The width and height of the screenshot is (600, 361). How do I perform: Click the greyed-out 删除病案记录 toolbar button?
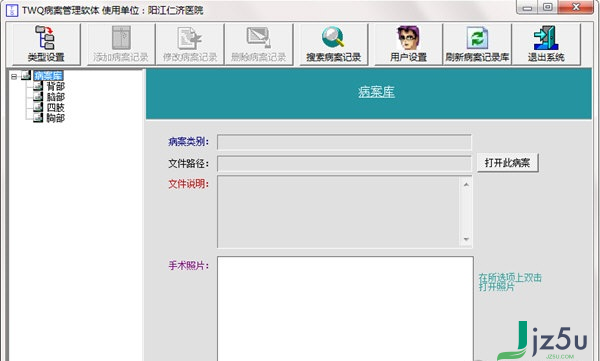(259, 44)
